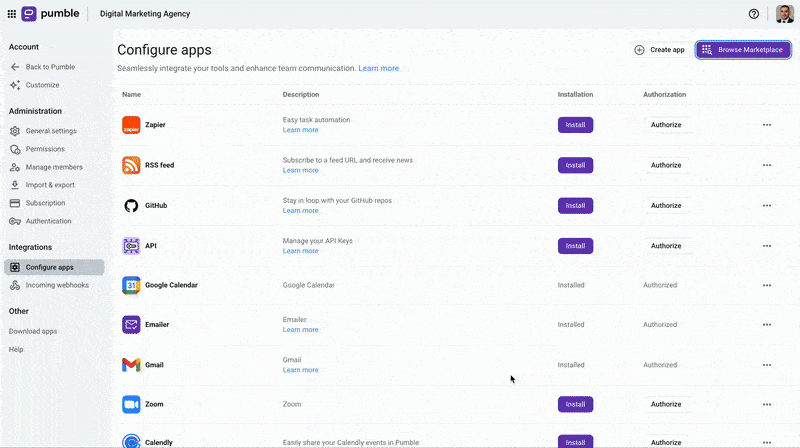Click the Help link in the sidebar

pos(16,350)
